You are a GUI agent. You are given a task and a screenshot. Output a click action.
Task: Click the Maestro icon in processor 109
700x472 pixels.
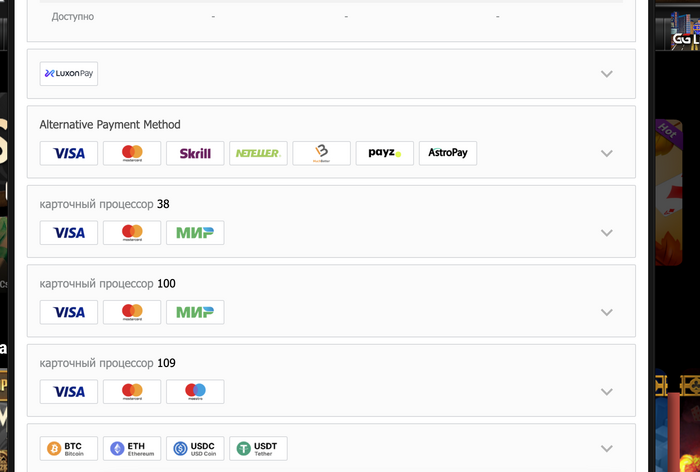click(195, 391)
